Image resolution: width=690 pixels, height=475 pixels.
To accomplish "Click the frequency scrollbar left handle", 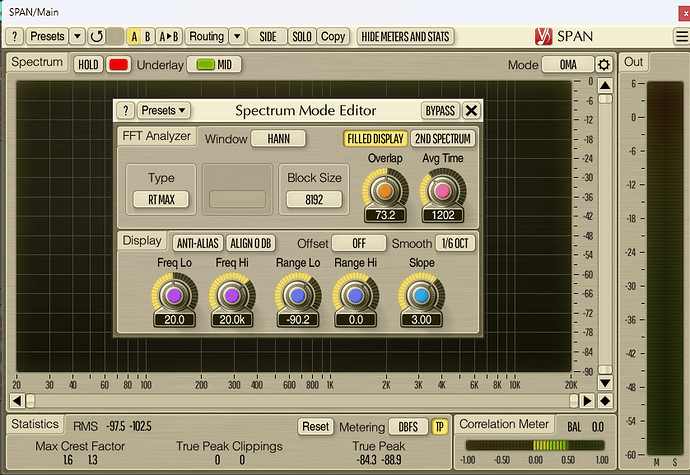I will point(30,401).
